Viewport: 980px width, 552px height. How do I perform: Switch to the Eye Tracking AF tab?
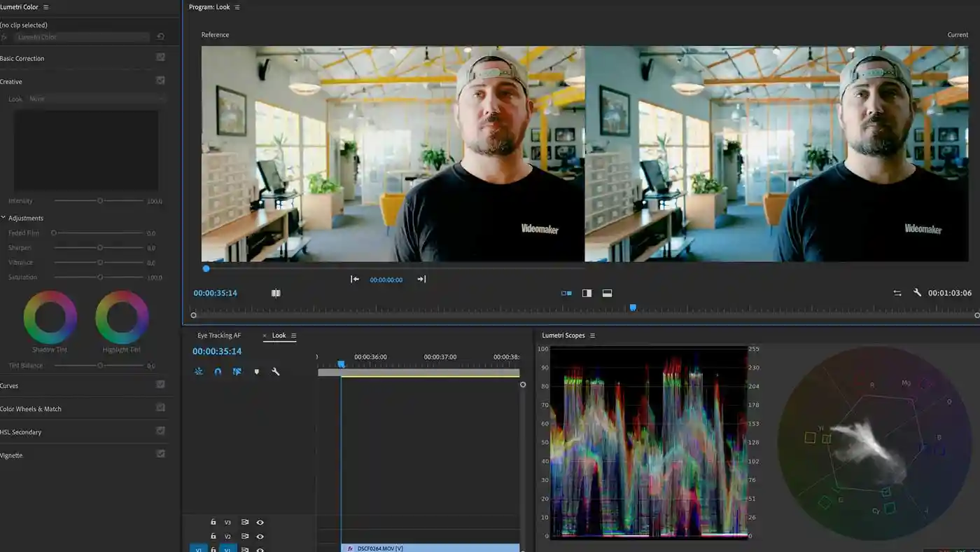[218, 335]
